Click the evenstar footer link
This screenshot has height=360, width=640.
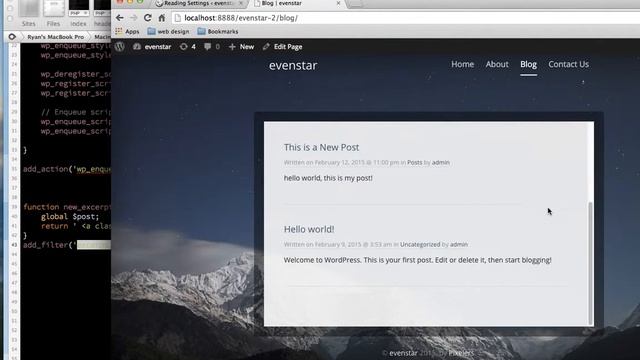403,353
